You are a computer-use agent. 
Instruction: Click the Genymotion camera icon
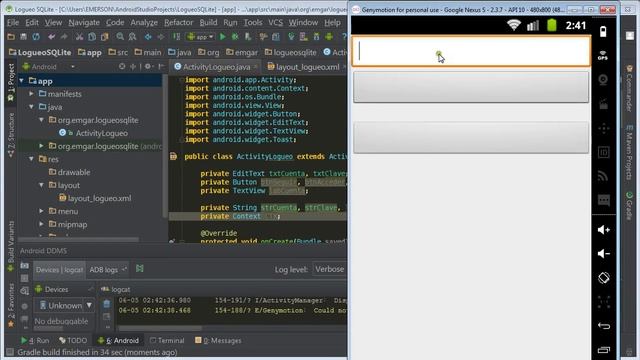[603, 80]
